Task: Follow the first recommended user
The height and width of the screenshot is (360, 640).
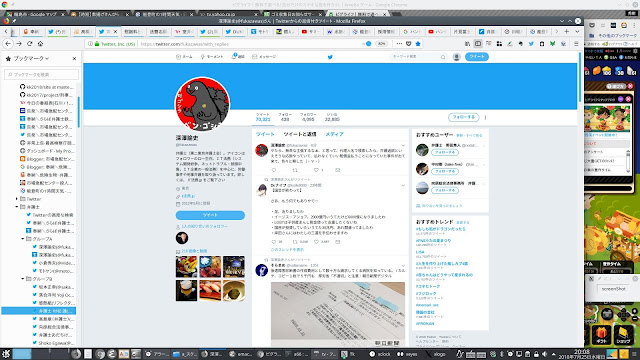Action: 444,152
